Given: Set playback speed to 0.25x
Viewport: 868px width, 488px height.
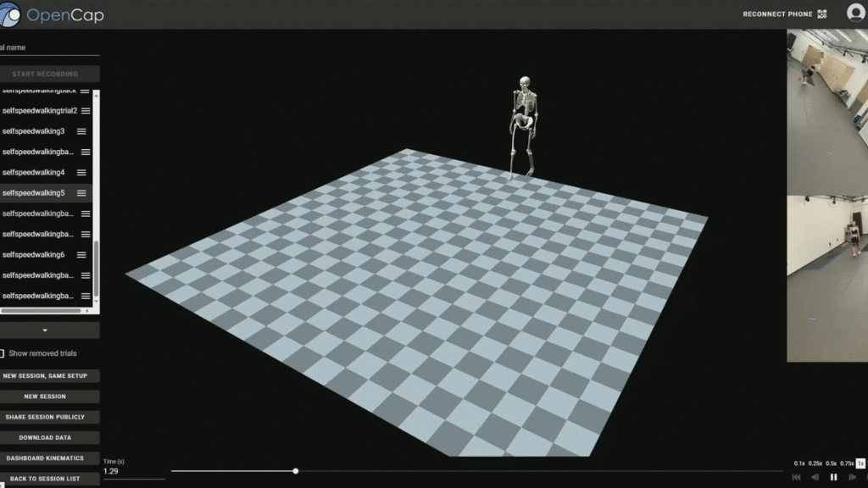Looking at the screenshot, I should (815, 463).
